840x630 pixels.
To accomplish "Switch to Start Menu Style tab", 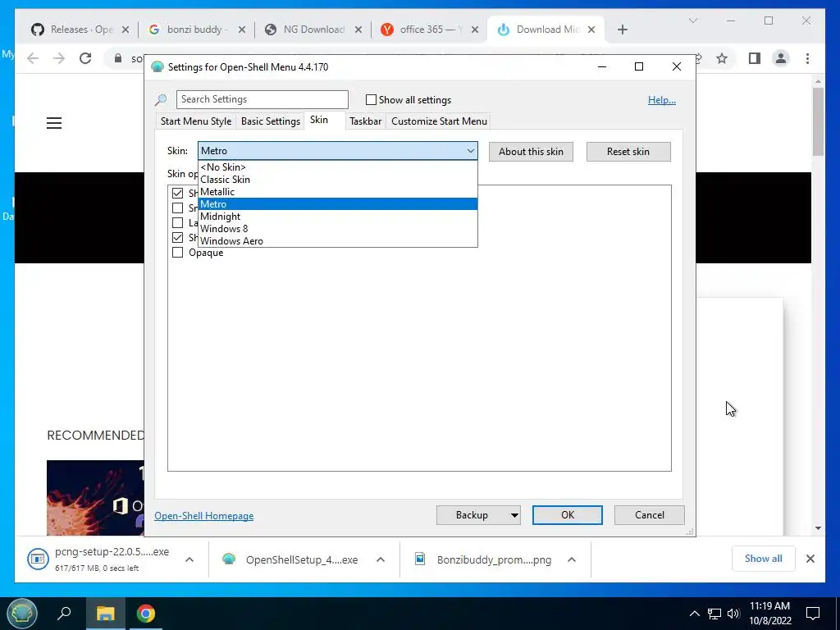I will (196, 121).
